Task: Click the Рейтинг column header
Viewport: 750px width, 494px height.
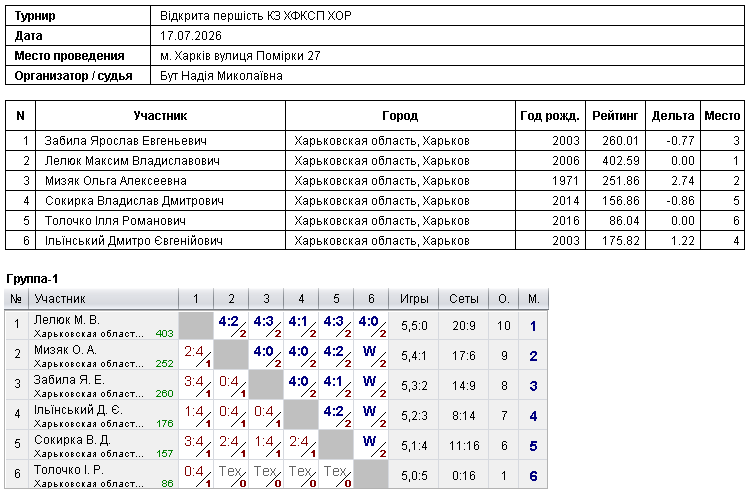Action: (615, 116)
